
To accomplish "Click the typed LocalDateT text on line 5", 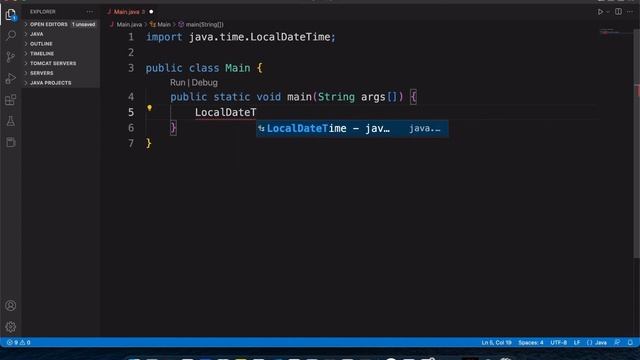I will point(225,112).
